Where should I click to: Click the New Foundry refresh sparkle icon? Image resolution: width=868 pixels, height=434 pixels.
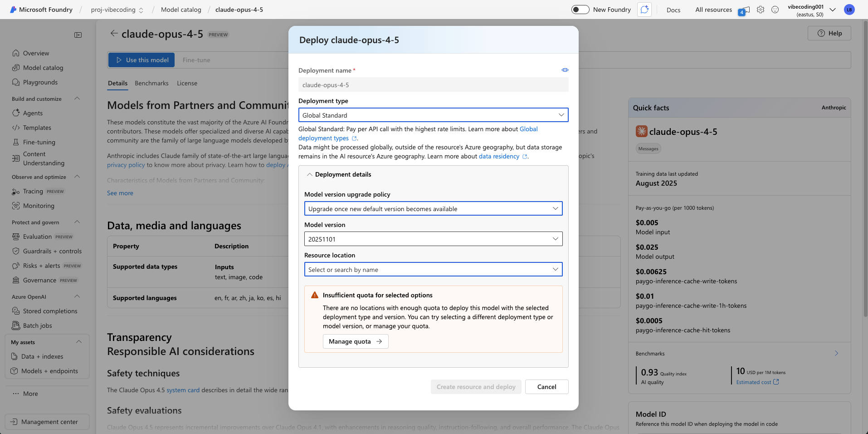tap(644, 10)
